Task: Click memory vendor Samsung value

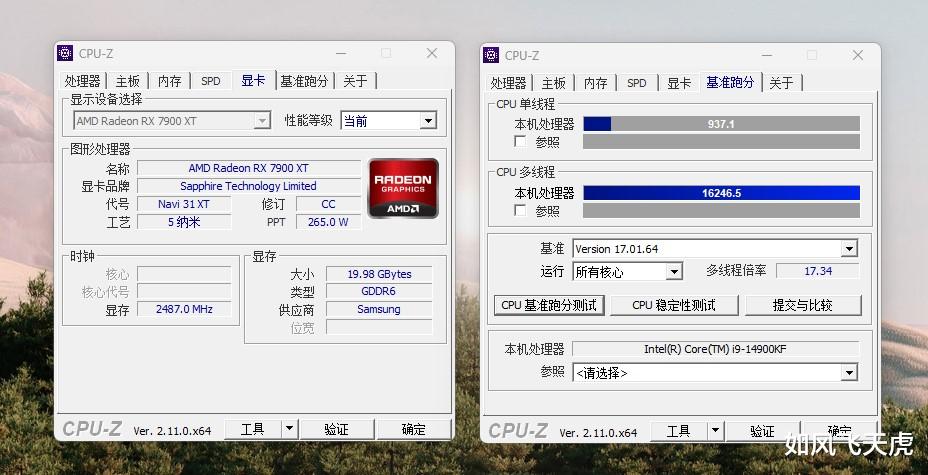Action: [x=379, y=309]
